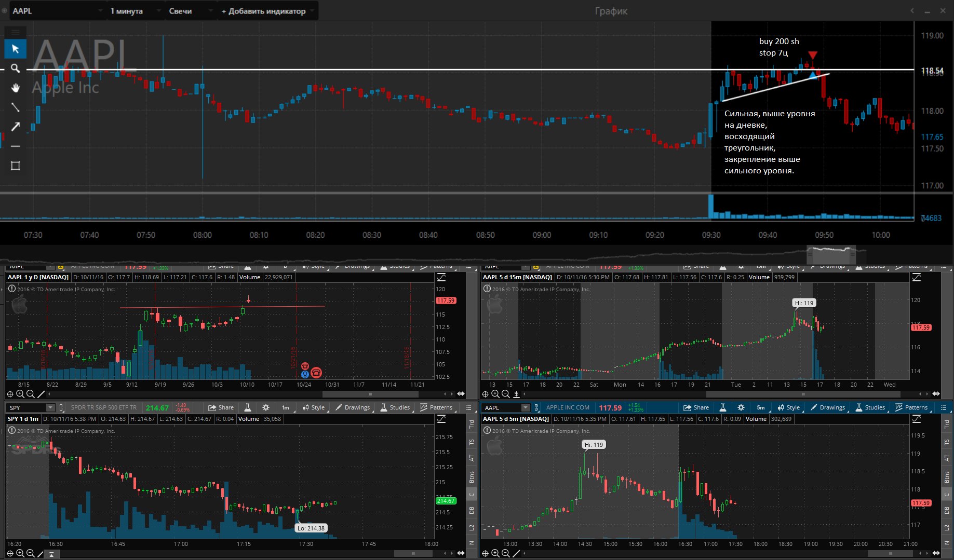
Task: Click red phone event icon on AAPL daily chart
Action: (316, 373)
